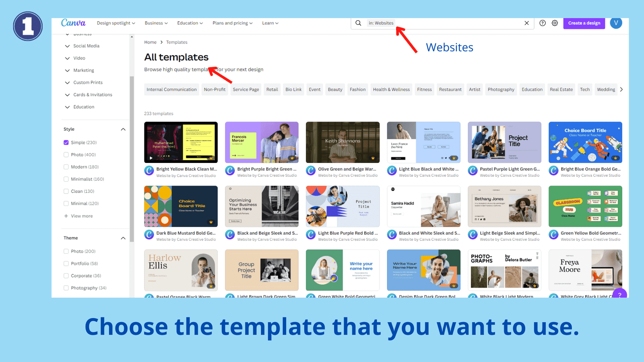This screenshot has height=362, width=644.
Task: Click plus icon next to View more
Action: pos(66,216)
